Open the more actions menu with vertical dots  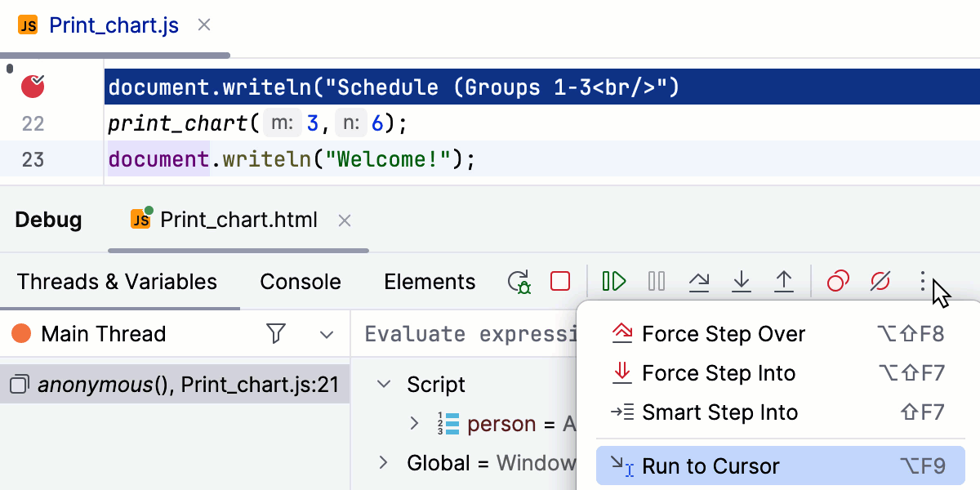pos(924,281)
